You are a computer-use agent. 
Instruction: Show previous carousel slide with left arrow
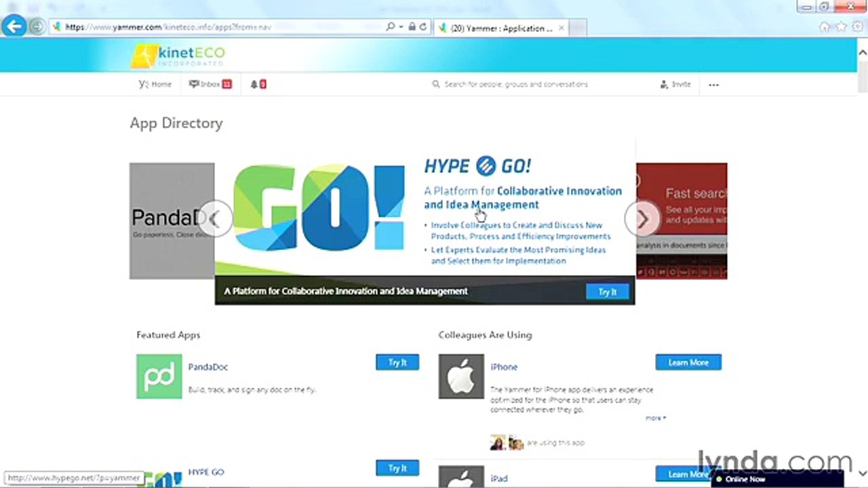click(214, 218)
